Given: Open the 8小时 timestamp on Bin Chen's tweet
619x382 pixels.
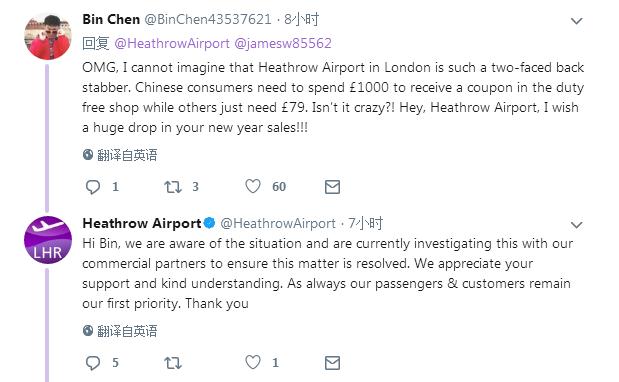Looking at the screenshot, I should (301, 19).
